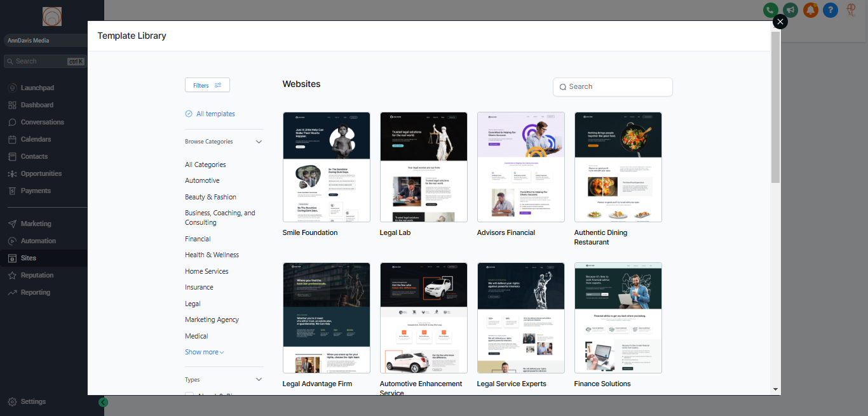Image resolution: width=868 pixels, height=416 pixels.
Task: Click the Sites icon in sidebar
Action: point(12,258)
